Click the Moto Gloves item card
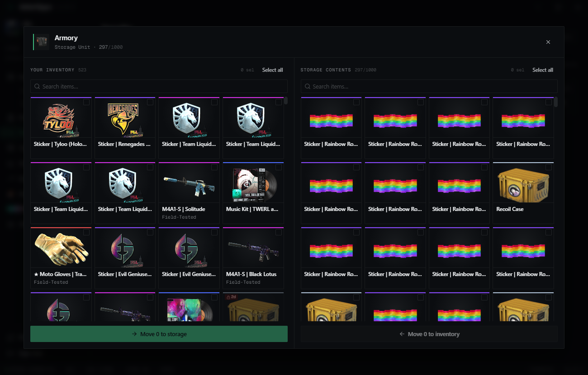This screenshot has width=588, height=375. (x=61, y=258)
